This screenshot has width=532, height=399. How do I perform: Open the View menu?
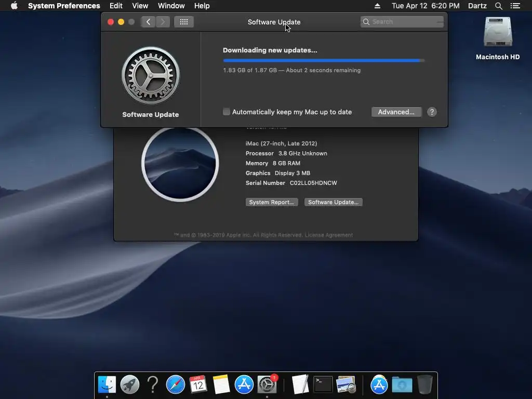[x=140, y=6]
